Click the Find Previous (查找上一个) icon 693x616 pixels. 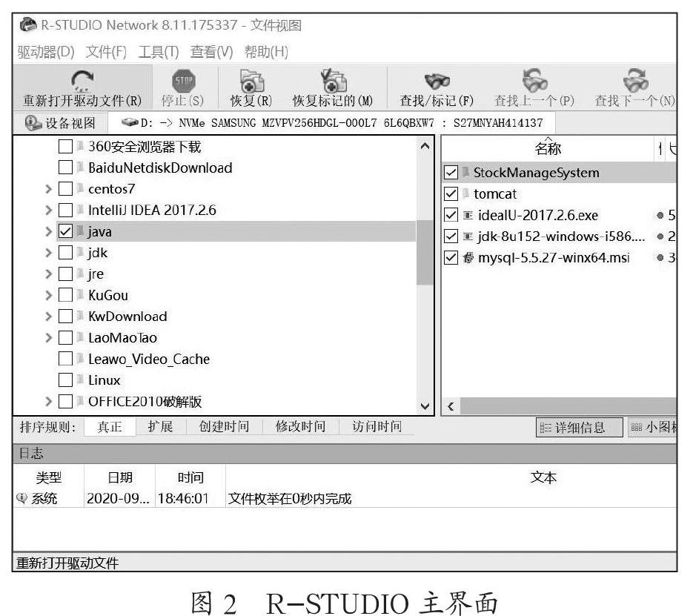534,80
